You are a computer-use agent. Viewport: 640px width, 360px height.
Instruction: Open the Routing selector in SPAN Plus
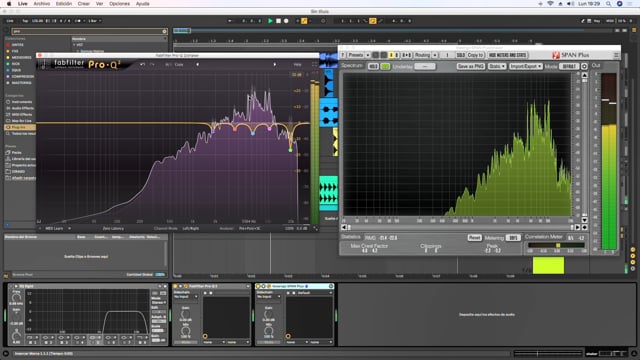(x=422, y=55)
